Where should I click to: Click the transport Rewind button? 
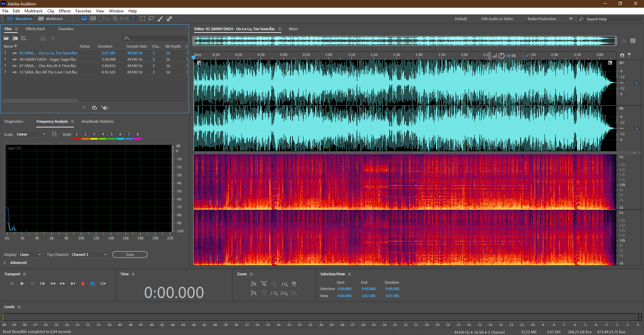coord(53,284)
